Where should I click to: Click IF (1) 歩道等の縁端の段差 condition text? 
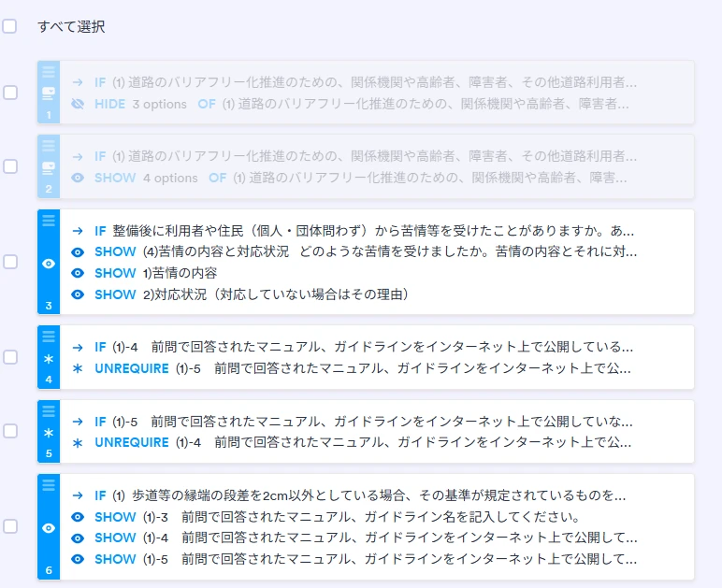[x=360, y=495]
